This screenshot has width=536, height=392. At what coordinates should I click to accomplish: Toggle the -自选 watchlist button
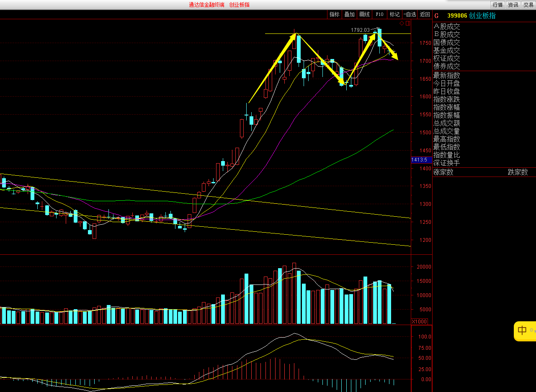410,14
